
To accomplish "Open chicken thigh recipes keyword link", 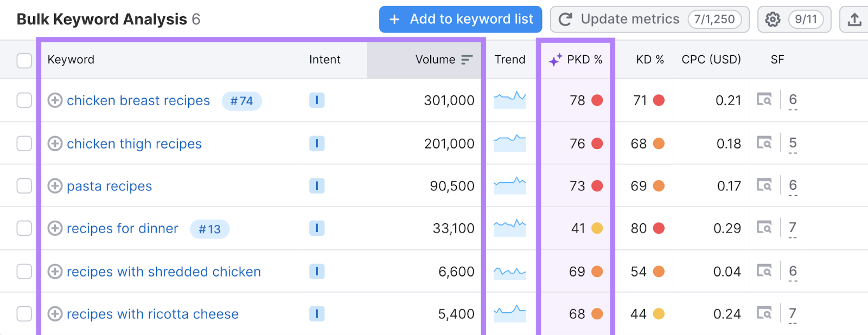I will [134, 144].
